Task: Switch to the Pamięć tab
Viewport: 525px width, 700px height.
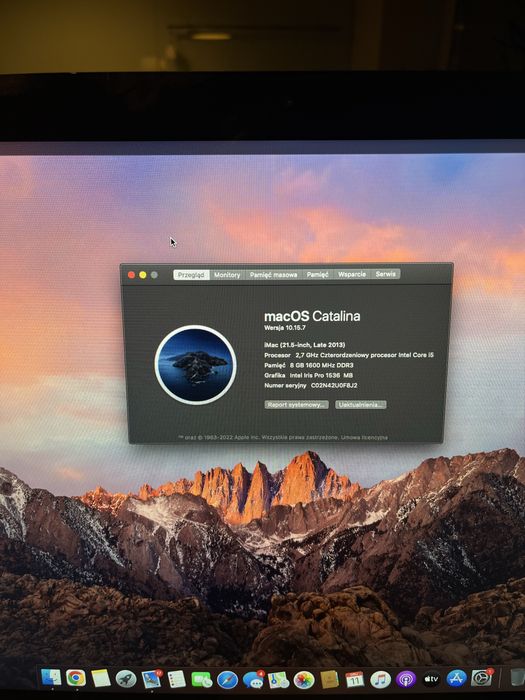Action: [317, 274]
